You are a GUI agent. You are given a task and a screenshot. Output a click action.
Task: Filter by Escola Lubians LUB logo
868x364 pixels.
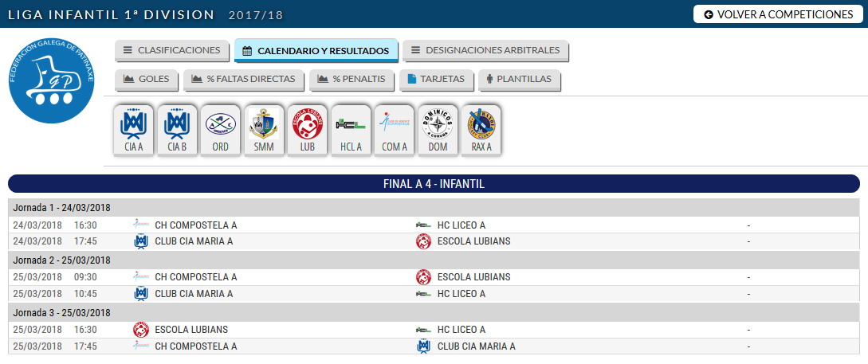(307, 131)
